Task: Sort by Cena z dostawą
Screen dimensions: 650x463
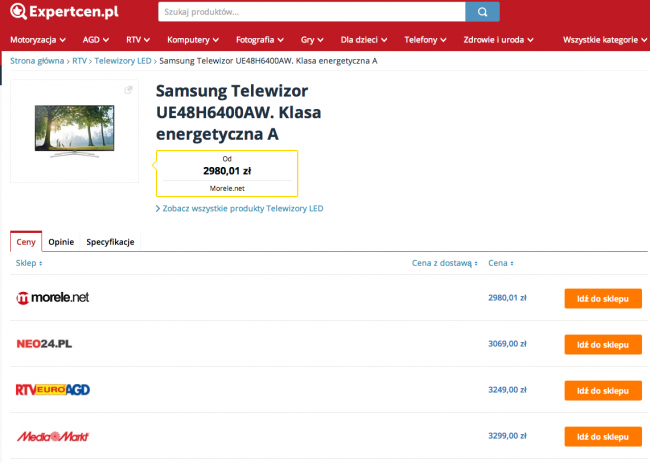Action: coord(444,263)
